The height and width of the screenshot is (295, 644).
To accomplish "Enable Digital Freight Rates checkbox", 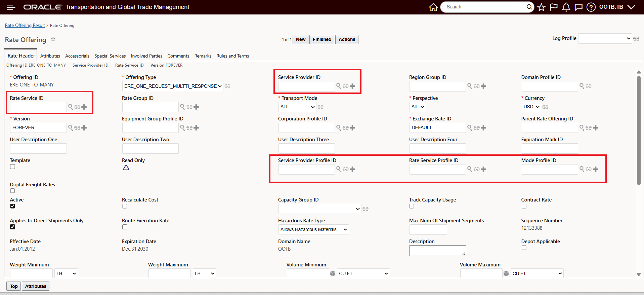I will pos(12,191).
